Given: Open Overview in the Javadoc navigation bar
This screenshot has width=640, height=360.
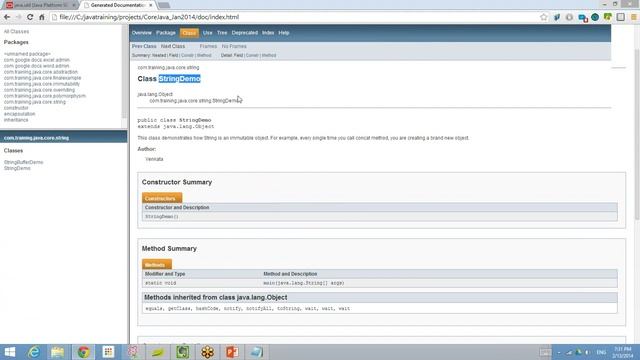Looking at the screenshot, I should pyautogui.click(x=142, y=33).
